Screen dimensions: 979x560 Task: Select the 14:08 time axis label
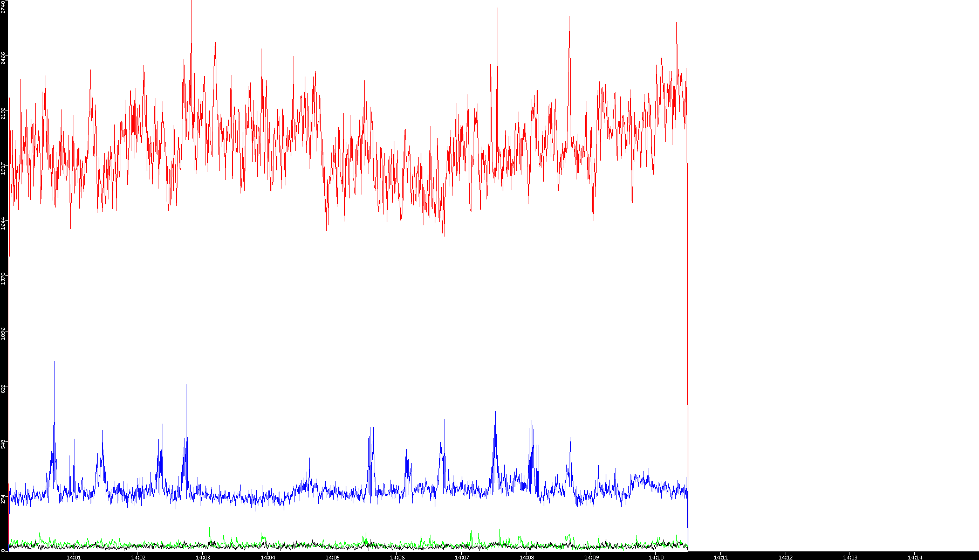[526, 557]
